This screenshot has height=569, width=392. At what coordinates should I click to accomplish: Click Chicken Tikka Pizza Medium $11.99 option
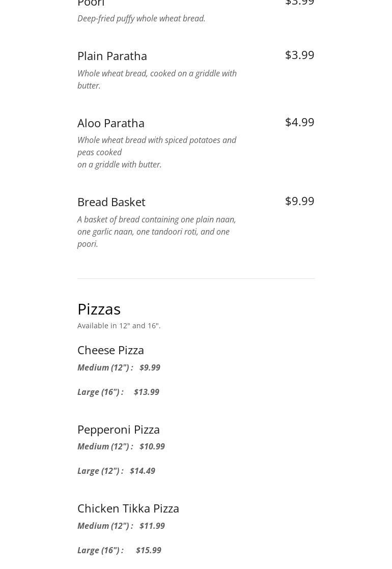pyautogui.click(x=121, y=526)
